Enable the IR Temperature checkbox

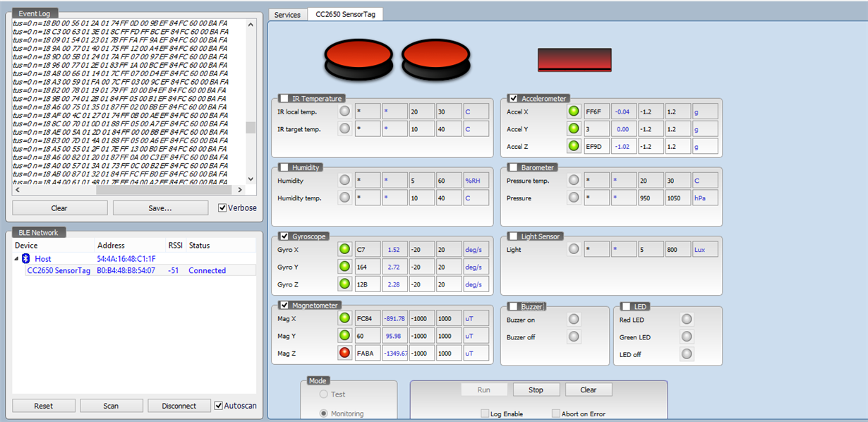tap(284, 98)
